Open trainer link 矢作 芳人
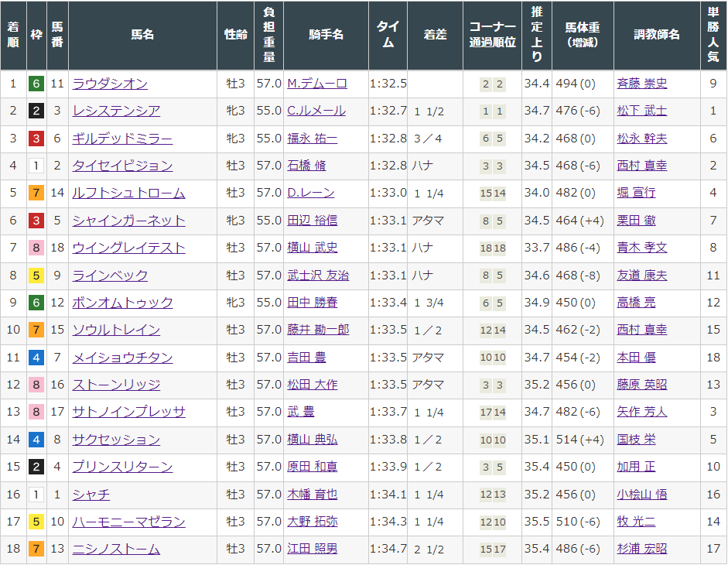 [x=642, y=412]
